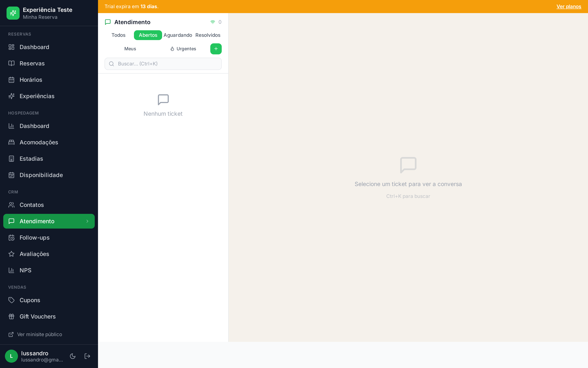This screenshot has width=588, height=368.
Task: Switch to the Todos tab
Action: (118, 35)
